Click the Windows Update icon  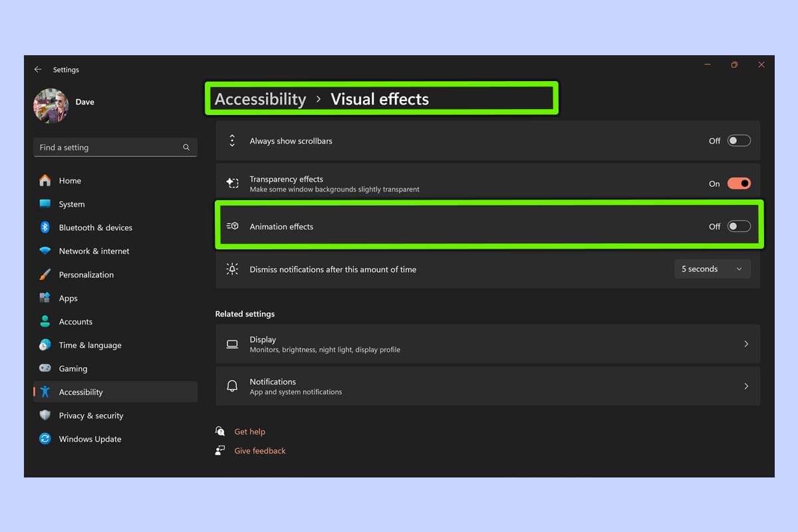(x=45, y=439)
